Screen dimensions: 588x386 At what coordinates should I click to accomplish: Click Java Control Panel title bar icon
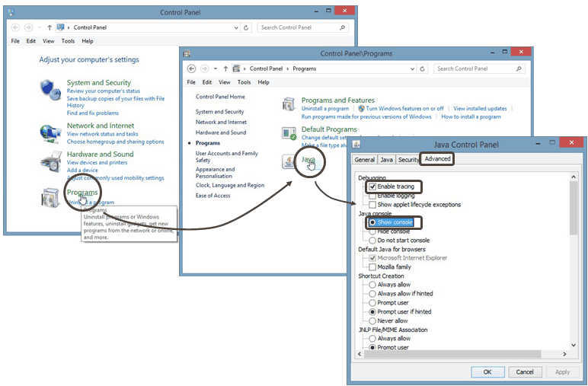pyautogui.click(x=356, y=145)
